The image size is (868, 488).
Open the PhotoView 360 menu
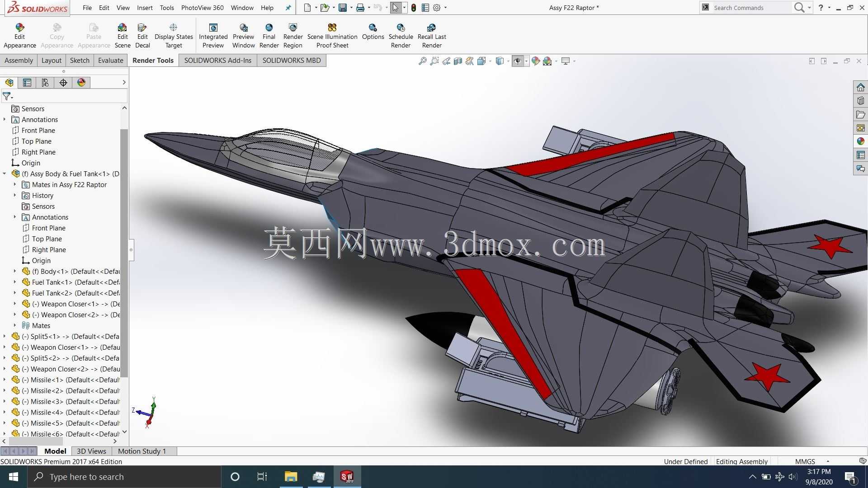click(x=202, y=8)
